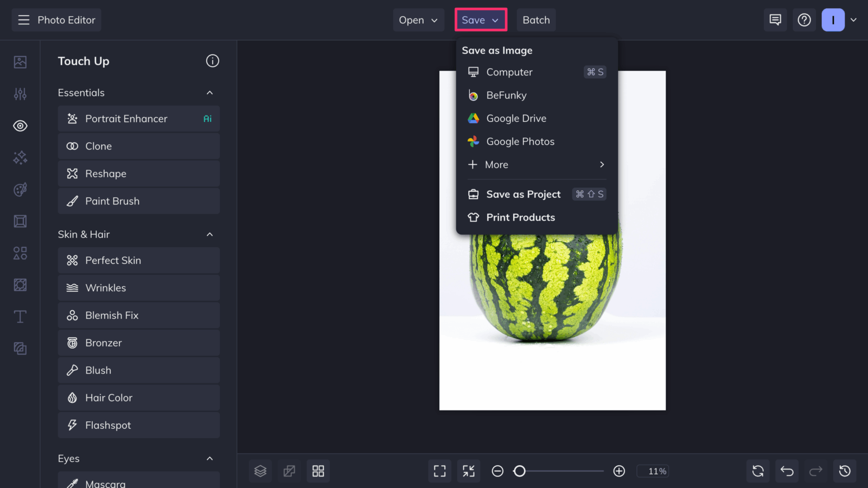Viewport: 868px width, 488px height.
Task: Open the Open dropdown menu
Action: pos(418,20)
